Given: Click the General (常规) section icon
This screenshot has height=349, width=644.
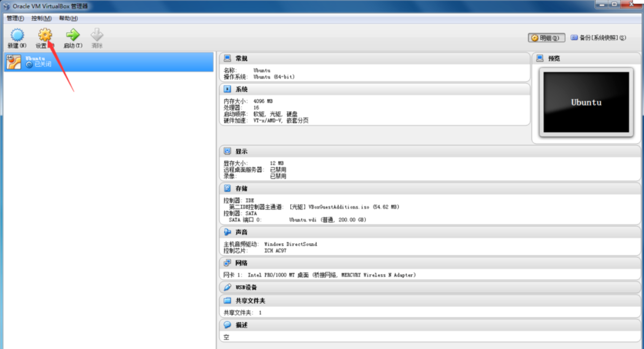Looking at the screenshot, I should [x=228, y=59].
